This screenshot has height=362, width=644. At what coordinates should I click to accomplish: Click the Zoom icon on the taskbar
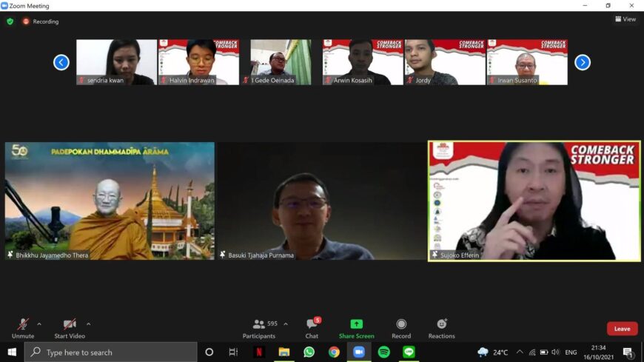click(359, 352)
